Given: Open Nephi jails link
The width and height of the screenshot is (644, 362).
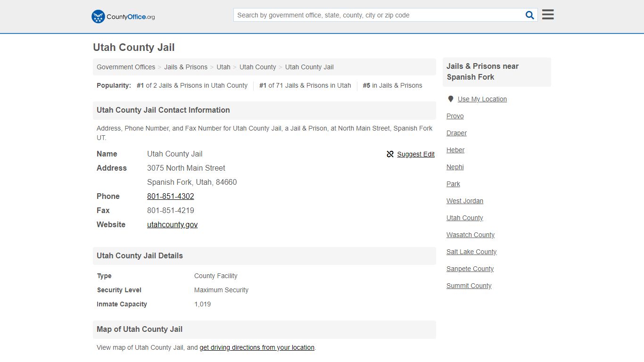Looking at the screenshot, I should click(455, 167).
